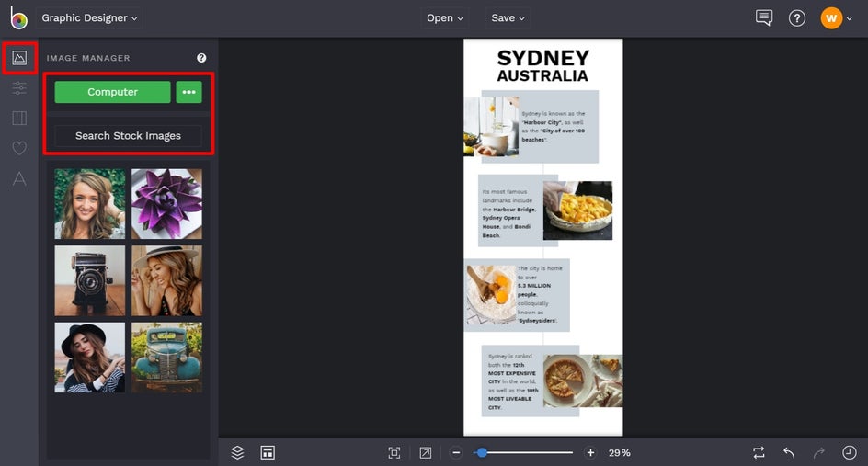Expand the account menu chevron
This screenshot has width=868, height=466.
tap(850, 18)
